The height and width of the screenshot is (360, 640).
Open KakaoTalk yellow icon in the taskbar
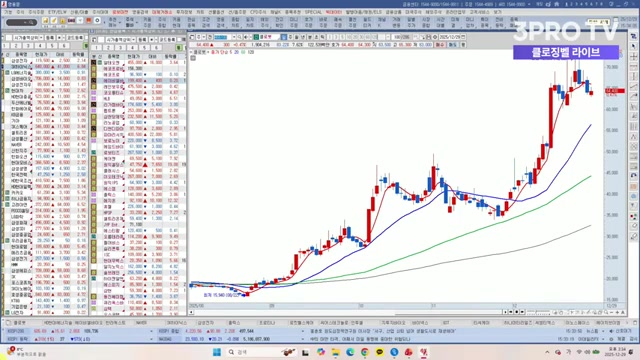click(x=380, y=352)
